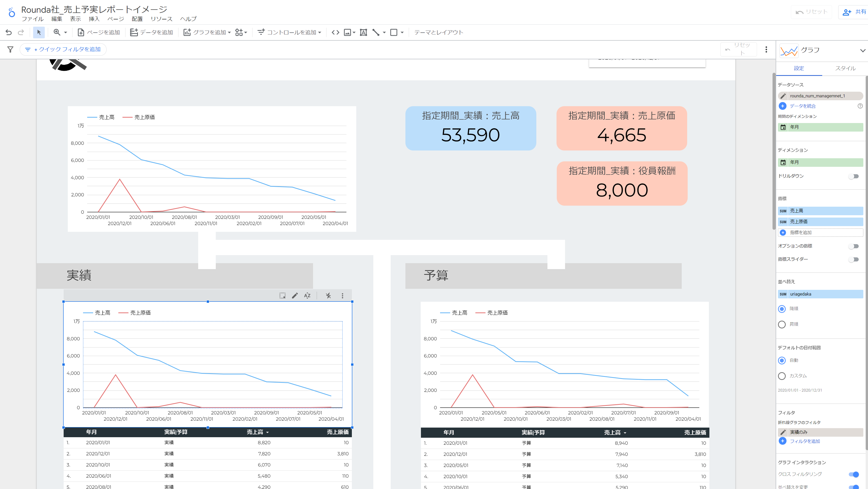Click the undo arrow in toolbar

point(9,32)
